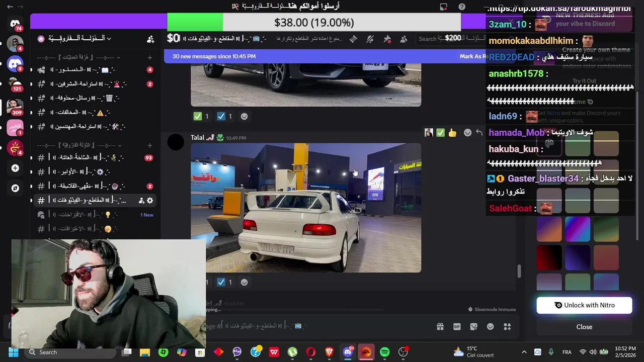644x362 pixels.
Task: Open Windows Start menu
Action: click(13, 352)
